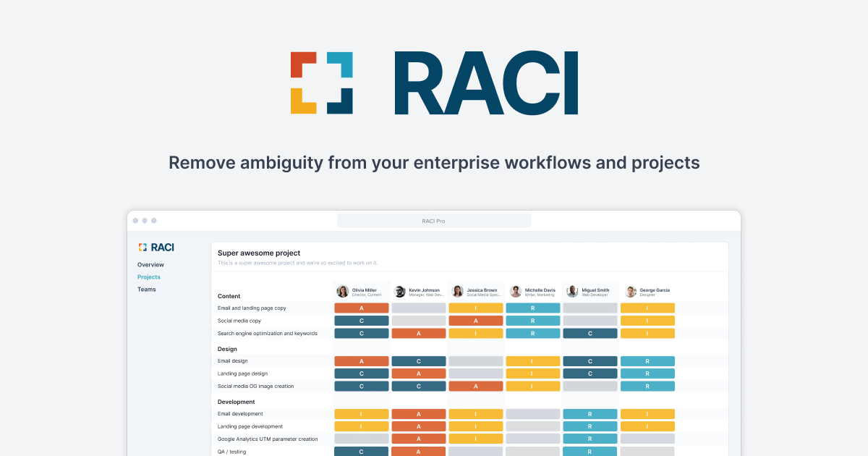Select the Email development row label
The image size is (868, 456).
[240, 414]
